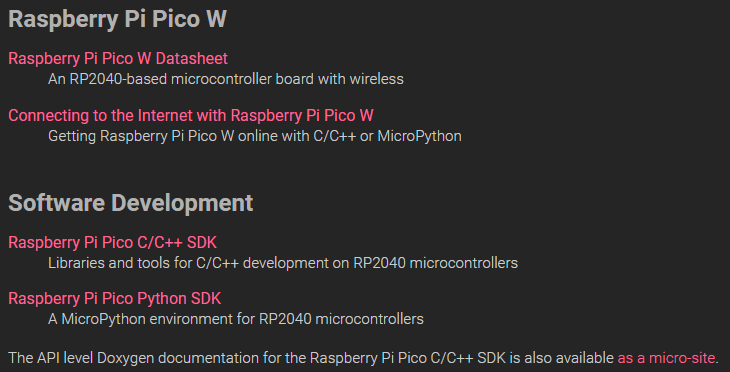The width and height of the screenshot is (730, 372).
Task: Follow the "as a micro-site" link
Action: coord(666,358)
